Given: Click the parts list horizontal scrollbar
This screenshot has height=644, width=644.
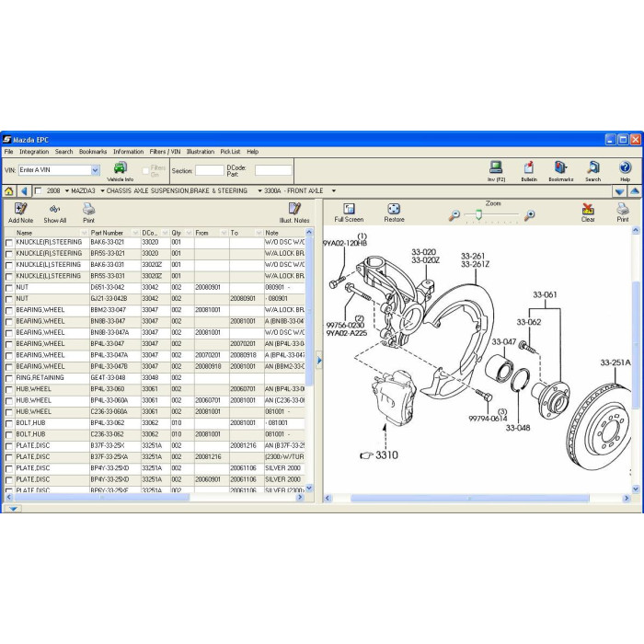Looking at the screenshot, I should pyautogui.click(x=102, y=498).
